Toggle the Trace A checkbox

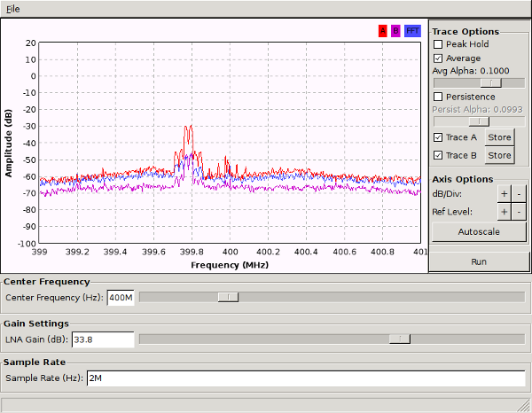point(438,137)
